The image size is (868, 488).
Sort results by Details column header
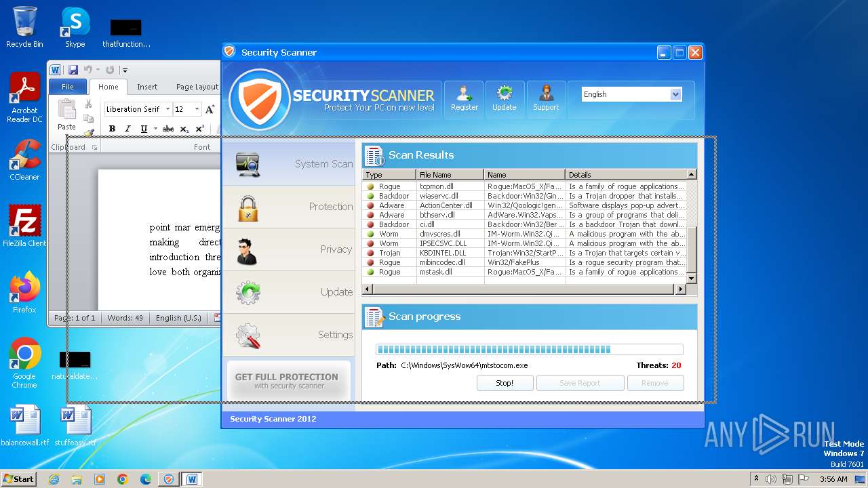(x=626, y=175)
